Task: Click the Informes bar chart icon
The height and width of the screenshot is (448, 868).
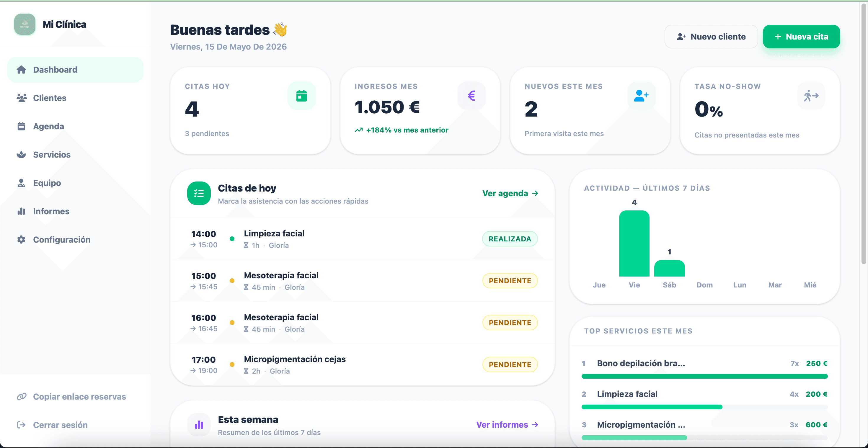Action: (x=21, y=211)
